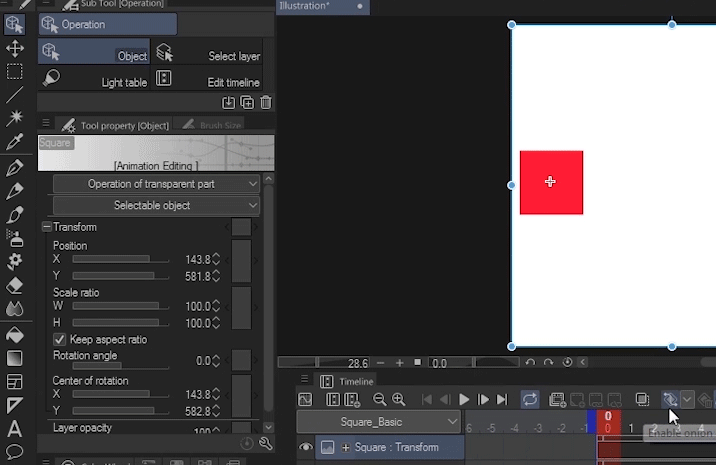Viewport: 716px width, 465px height.
Task: Pick the Move layer tool
Action: pos(15,47)
